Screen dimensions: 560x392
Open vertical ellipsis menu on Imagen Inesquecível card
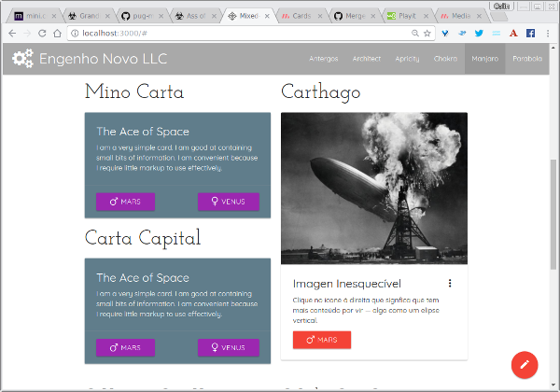(450, 283)
